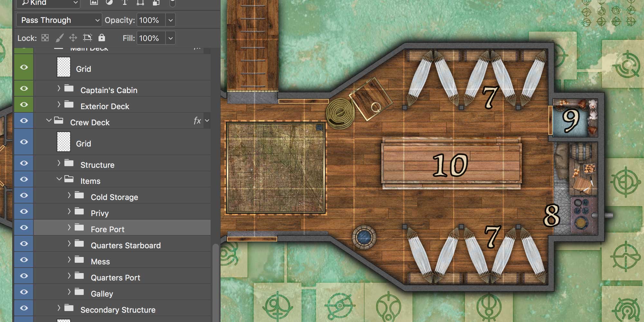Click the Secondary Structure folder icon
Image resolution: width=644 pixels, height=322 pixels.
click(69, 308)
